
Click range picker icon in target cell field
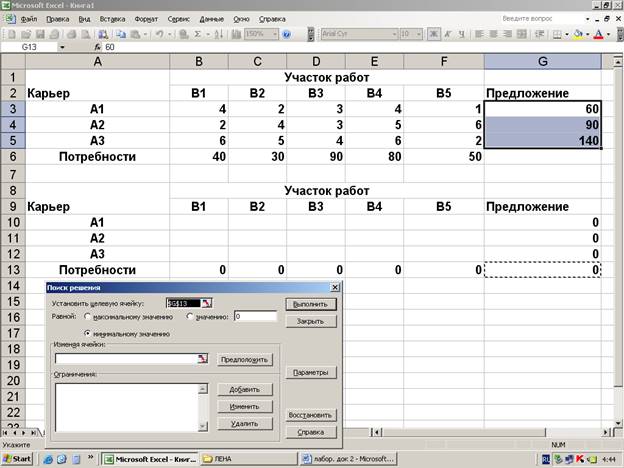click(206, 303)
